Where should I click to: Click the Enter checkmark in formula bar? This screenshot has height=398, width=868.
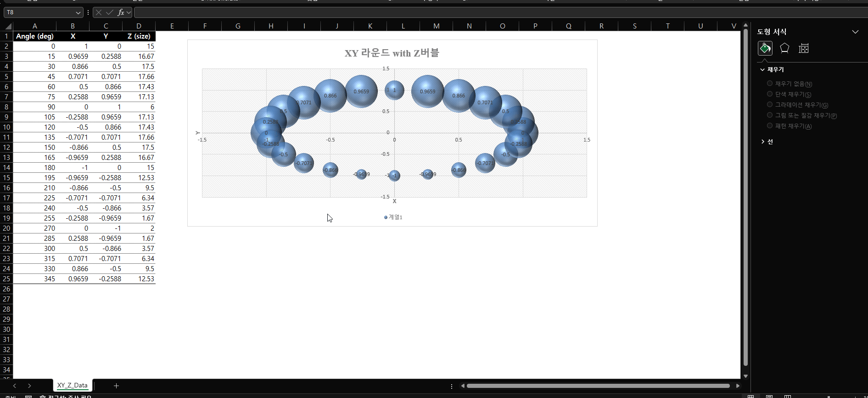pyautogui.click(x=109, y=12)
